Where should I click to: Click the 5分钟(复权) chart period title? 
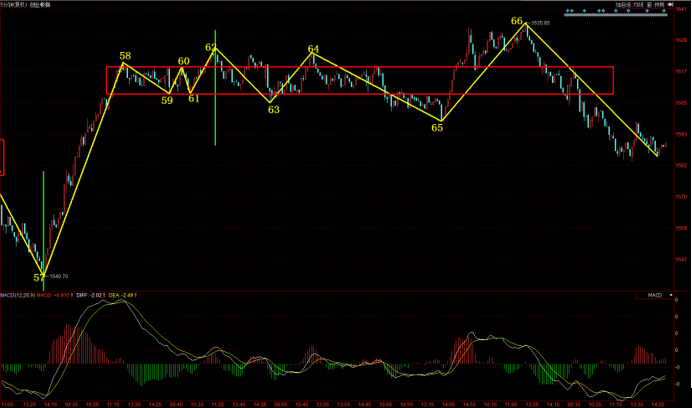20,4
